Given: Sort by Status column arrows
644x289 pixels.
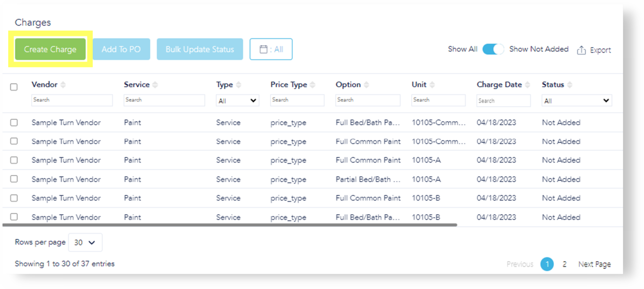Looking at the screenshot, I should 570,85.
